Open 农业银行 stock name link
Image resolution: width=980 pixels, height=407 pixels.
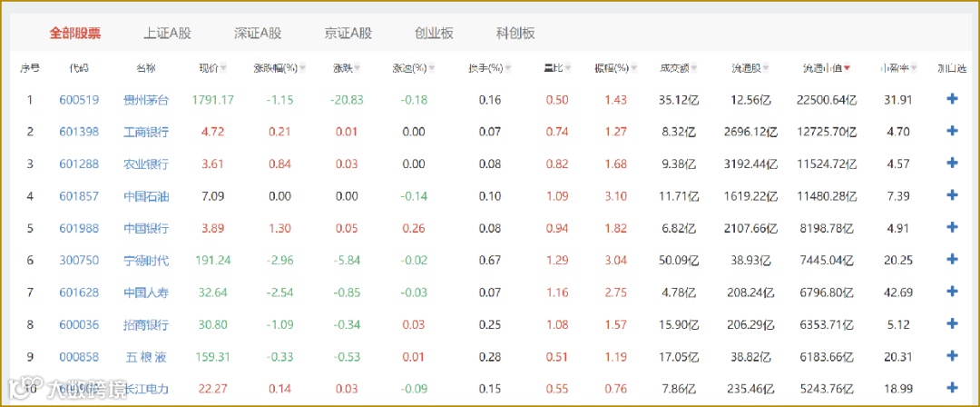(x=146, y=164)
